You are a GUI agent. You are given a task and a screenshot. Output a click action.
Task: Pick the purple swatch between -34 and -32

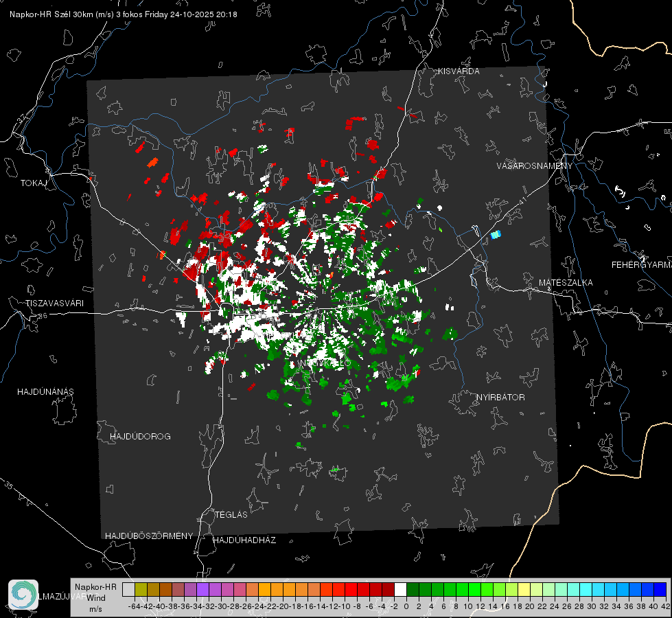click(x=202, y=589)
